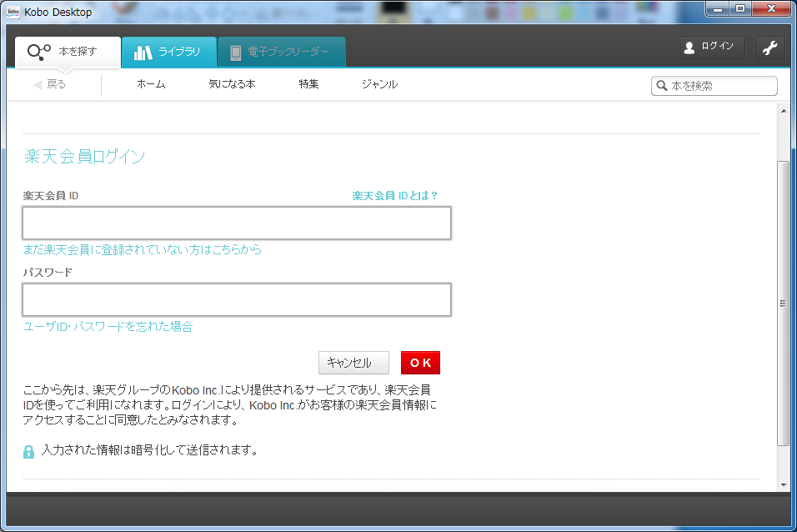Image resolution: width=797 pixels, height=532 pixels.
Task: Click the vertical scrollbar thumb
Action: [784, 304]
